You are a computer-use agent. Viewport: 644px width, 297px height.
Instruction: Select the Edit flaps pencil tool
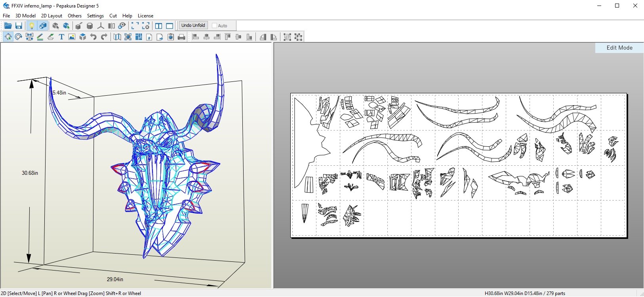coord(40,37)
